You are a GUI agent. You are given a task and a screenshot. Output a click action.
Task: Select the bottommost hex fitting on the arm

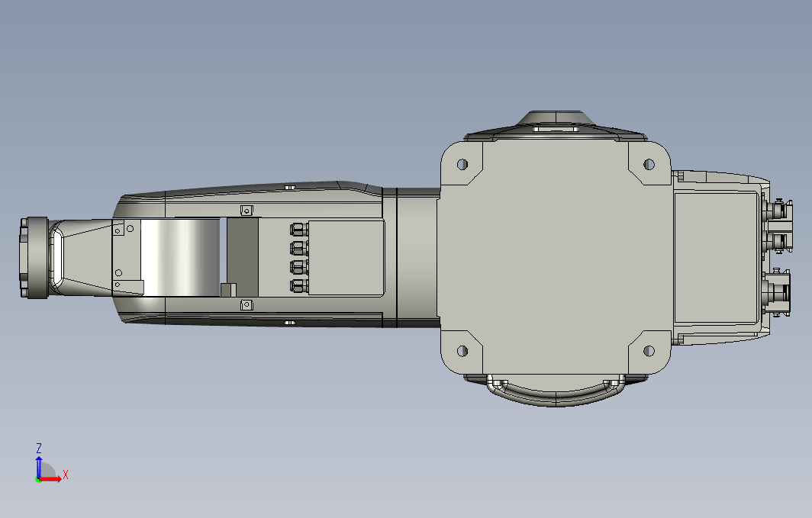[299, 286]
